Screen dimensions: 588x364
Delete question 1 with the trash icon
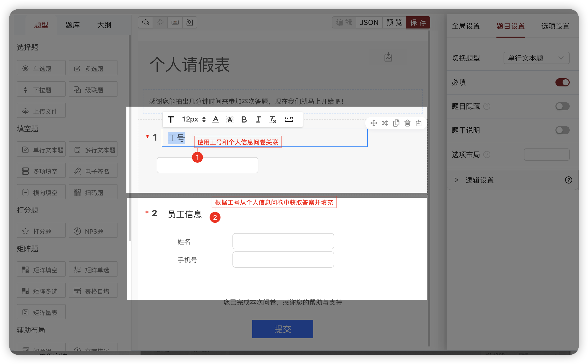point(407,123)
